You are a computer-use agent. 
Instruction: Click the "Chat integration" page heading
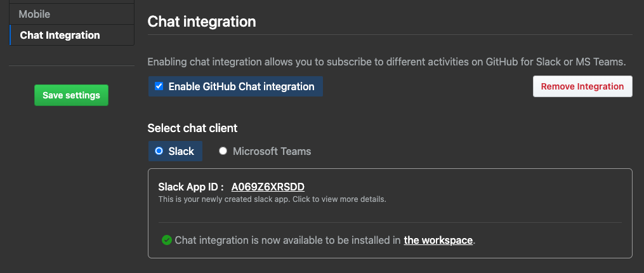pyautogui.click(x=202, y=22)
